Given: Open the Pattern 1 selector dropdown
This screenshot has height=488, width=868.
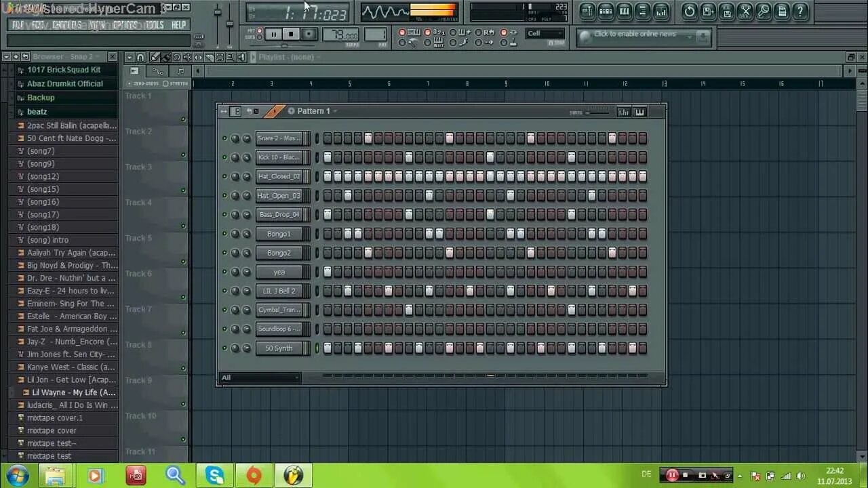Looking at the screenshot, I should pyautogui.click(x=313, y=111).
